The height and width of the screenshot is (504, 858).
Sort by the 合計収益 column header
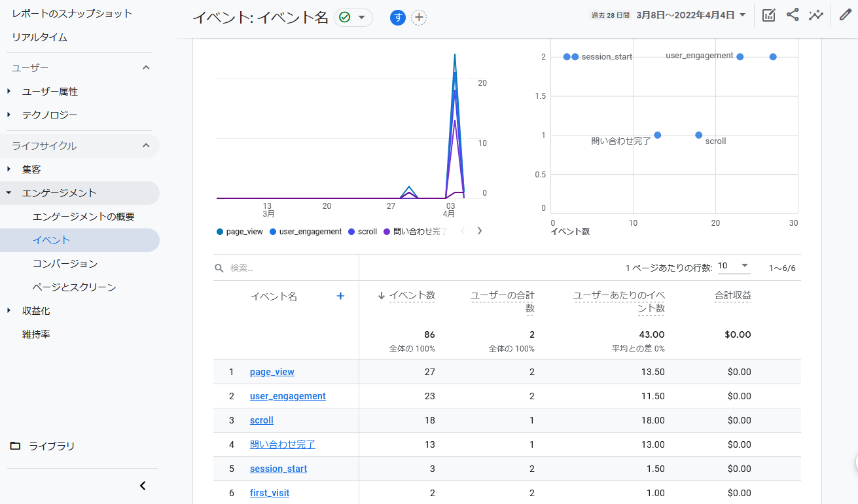click(733, 296)
